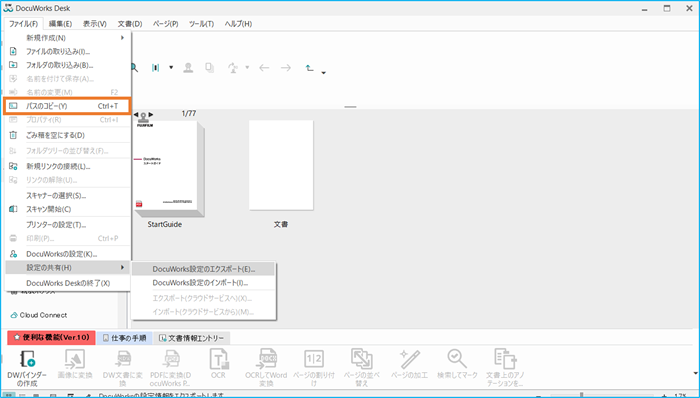Click the folder import icon in menu
700x398 pixels.
pos(13,65)
